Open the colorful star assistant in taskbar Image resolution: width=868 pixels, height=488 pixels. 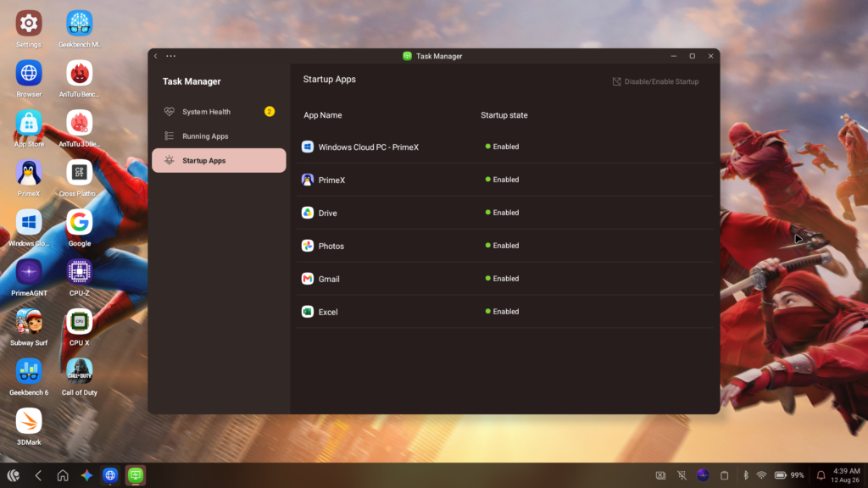coord(86,475)
